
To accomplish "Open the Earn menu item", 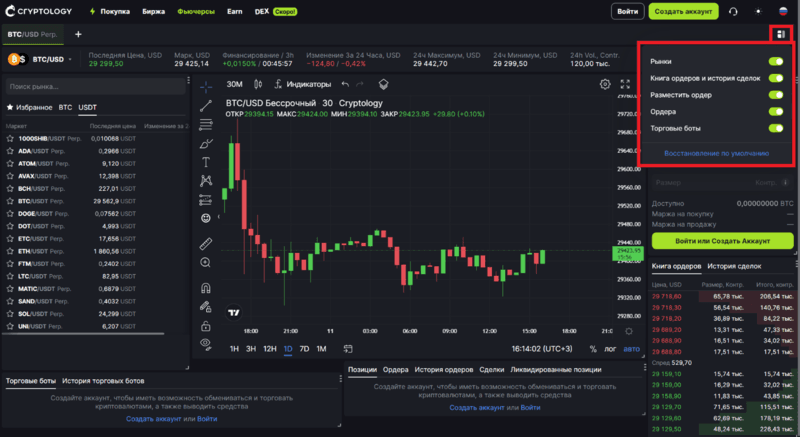I will pos(235,11).
